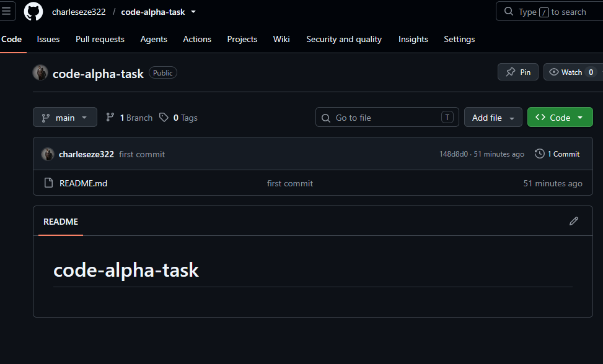Expand the repository switcher caret in header

click(x=193, y=12)
